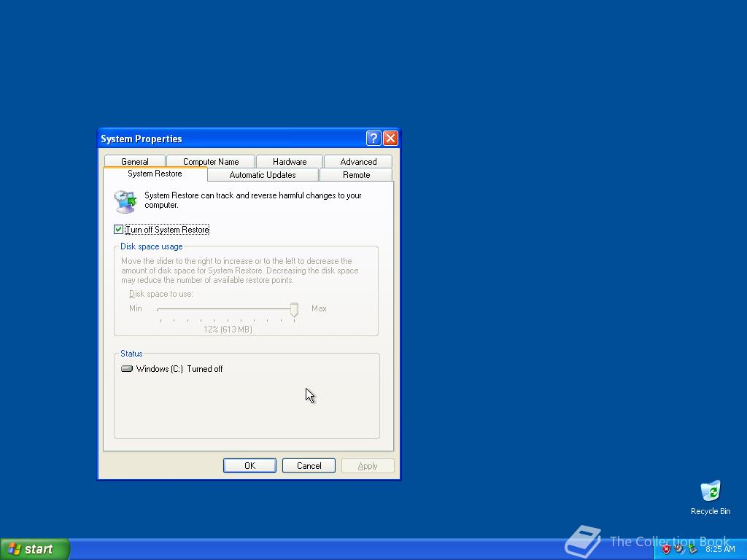Switch to the Remote tab

356,175
